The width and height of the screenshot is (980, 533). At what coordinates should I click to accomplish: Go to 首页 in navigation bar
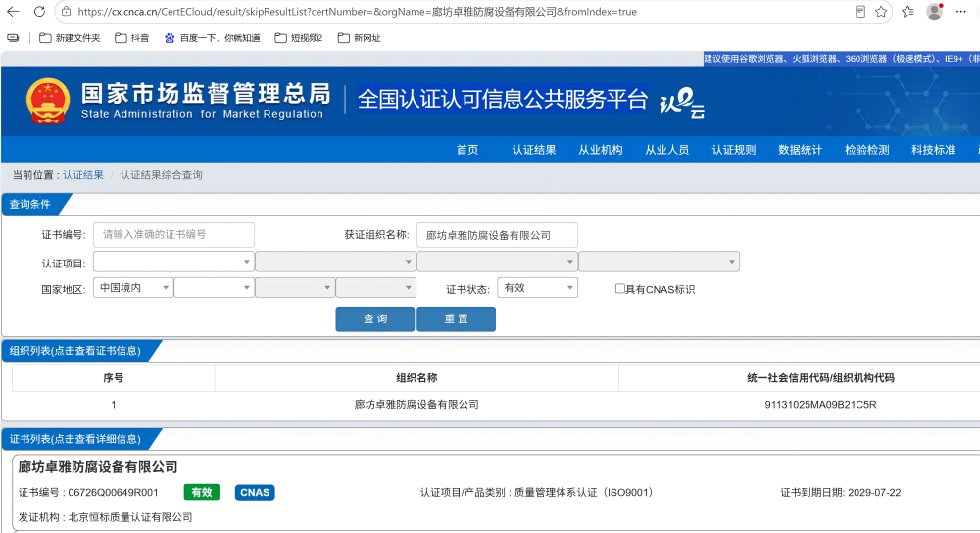tap(466, 150)
